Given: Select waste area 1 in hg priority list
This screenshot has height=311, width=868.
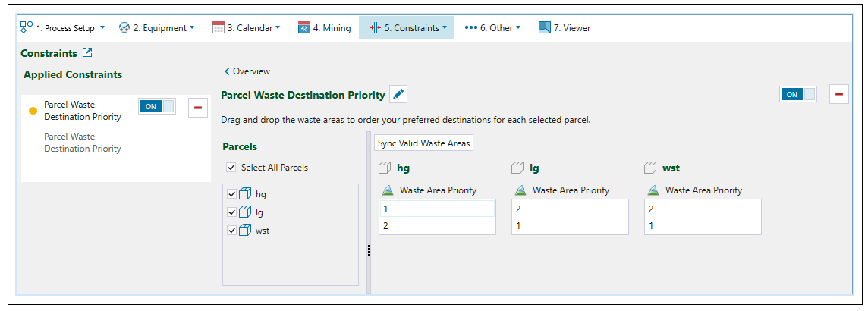Looking at the screenshot, I should pyautogui.click(x=436, y=209).
